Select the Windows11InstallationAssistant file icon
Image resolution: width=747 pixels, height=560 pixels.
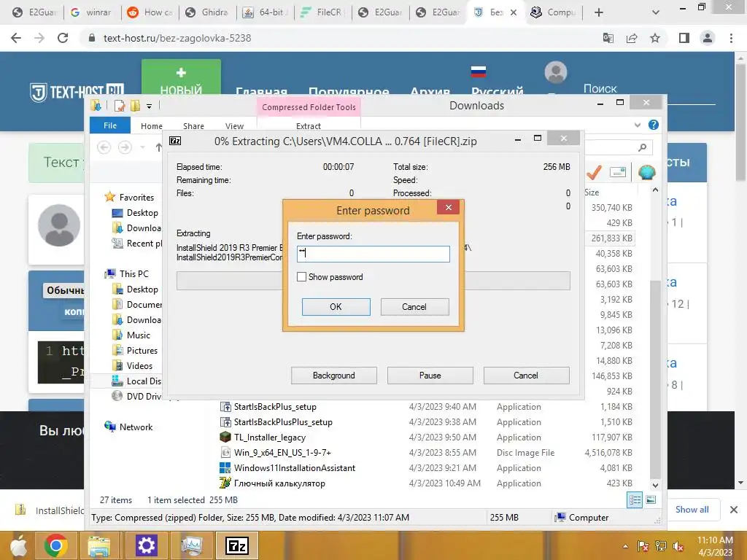[225, 467]
